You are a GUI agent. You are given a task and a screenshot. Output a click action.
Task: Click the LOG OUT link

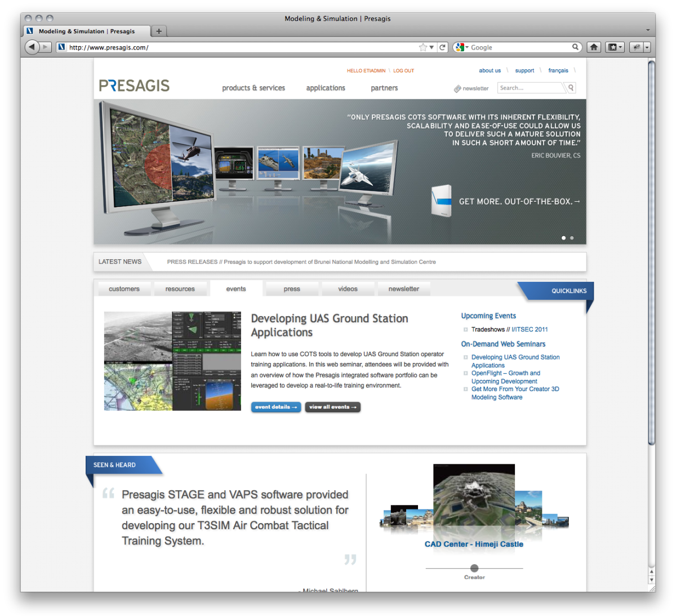[x=403, y=70]
